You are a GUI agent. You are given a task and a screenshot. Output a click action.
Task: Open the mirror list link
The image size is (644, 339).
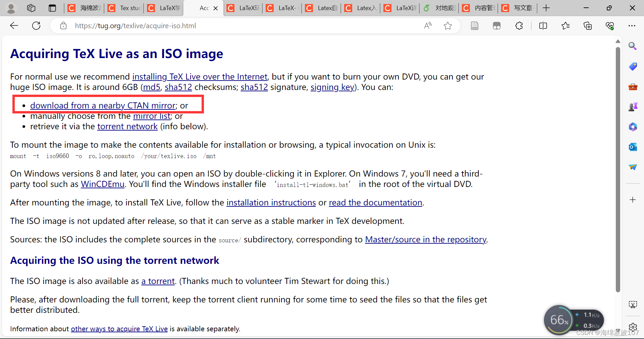[152, 116]
